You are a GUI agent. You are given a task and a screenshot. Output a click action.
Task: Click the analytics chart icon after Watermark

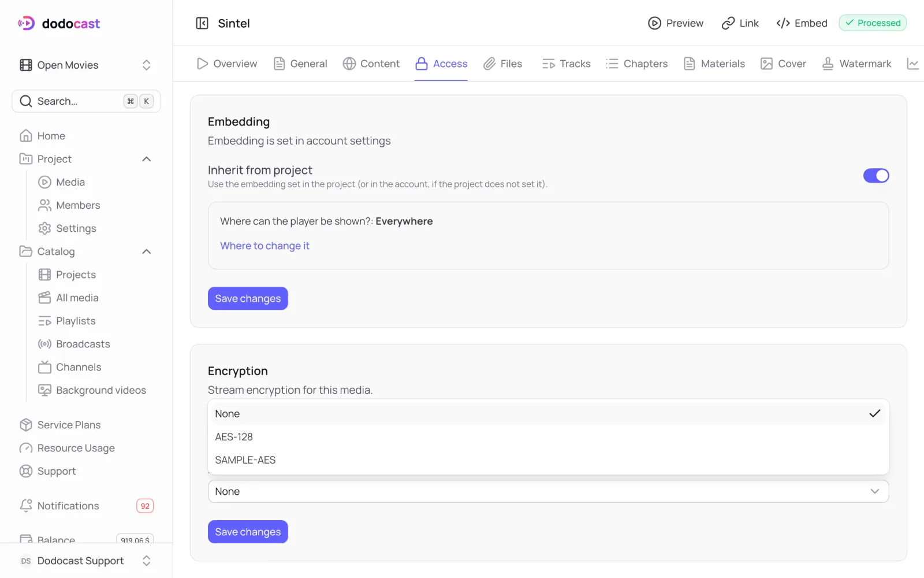(x=913, y=64)
